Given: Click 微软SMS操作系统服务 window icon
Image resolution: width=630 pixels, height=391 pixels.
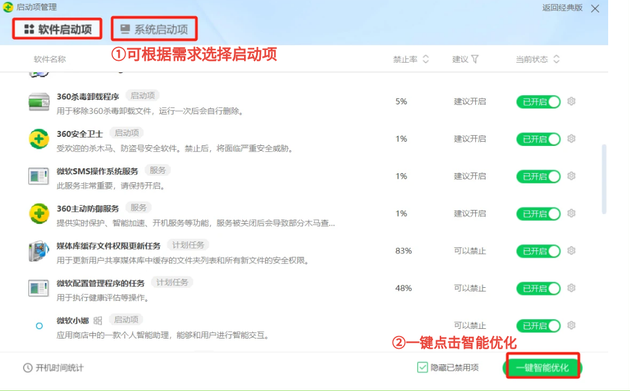Looking at the screenshot, I should click(39, 176).
